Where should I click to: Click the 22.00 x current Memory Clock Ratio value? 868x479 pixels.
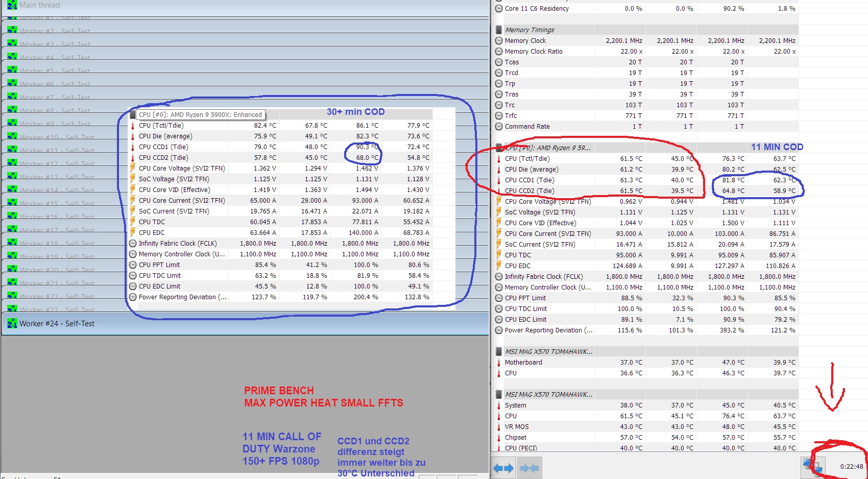[x=632, y=51]
